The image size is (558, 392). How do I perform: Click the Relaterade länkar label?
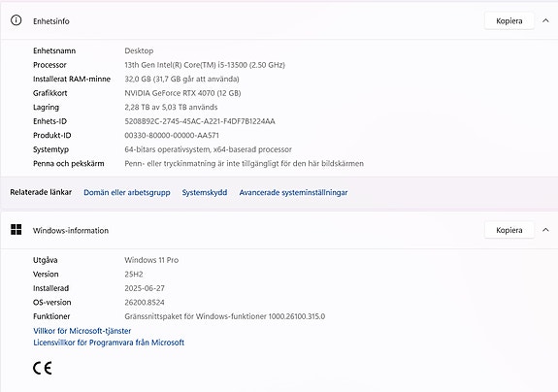[41, 192]
